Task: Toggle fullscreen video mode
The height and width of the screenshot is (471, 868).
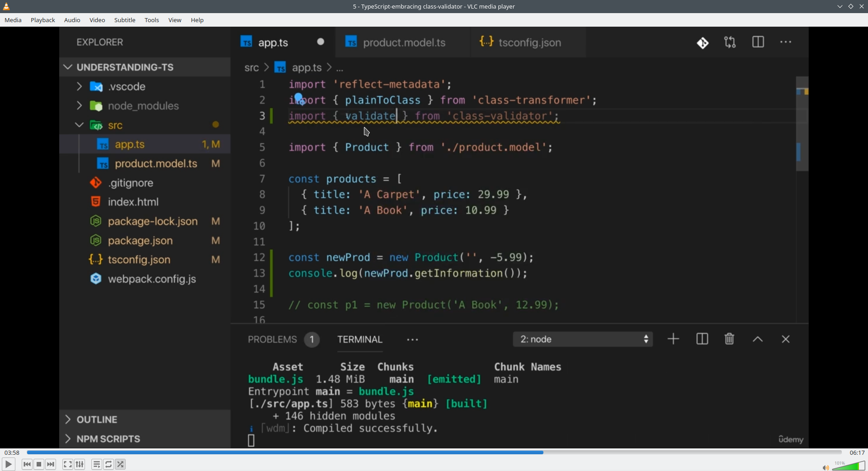Action: (67, 464)
